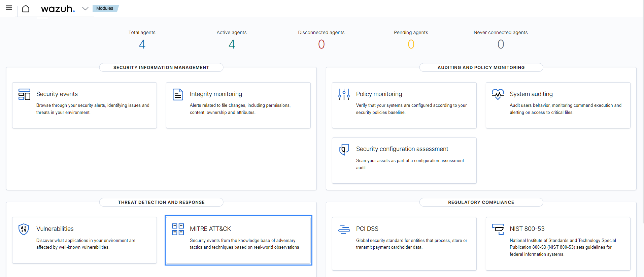The width and height of the screenshot is (644, 277).
Task: Click 'Scan your assets' description text
Action: tap(410, 164)
